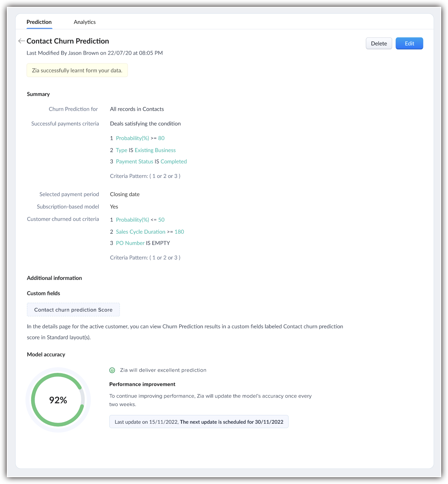Click the Probability(%) <= 50 churn criteria
448x484 pixels.
[133, 220]
